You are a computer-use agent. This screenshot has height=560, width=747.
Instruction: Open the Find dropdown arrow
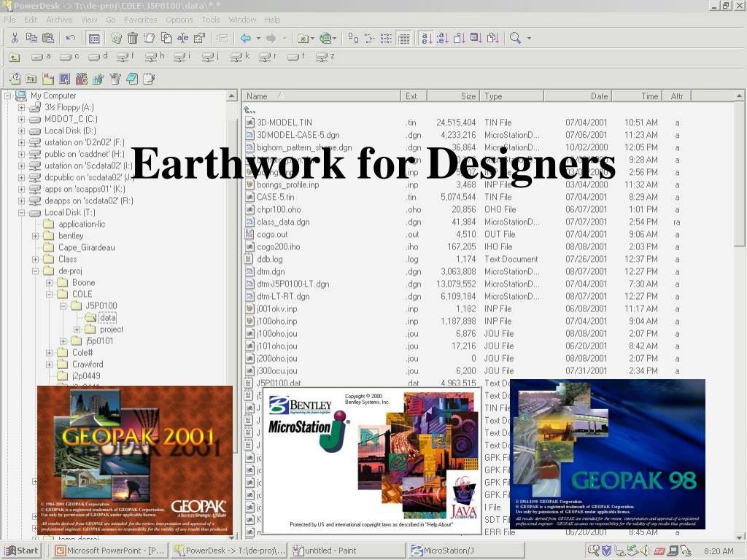pos(528,38)
